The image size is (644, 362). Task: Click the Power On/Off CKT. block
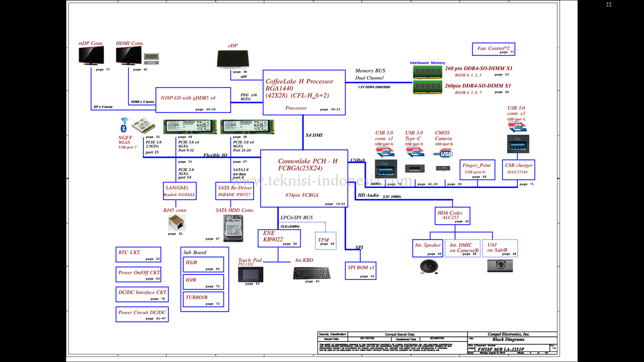coord(138,275)
